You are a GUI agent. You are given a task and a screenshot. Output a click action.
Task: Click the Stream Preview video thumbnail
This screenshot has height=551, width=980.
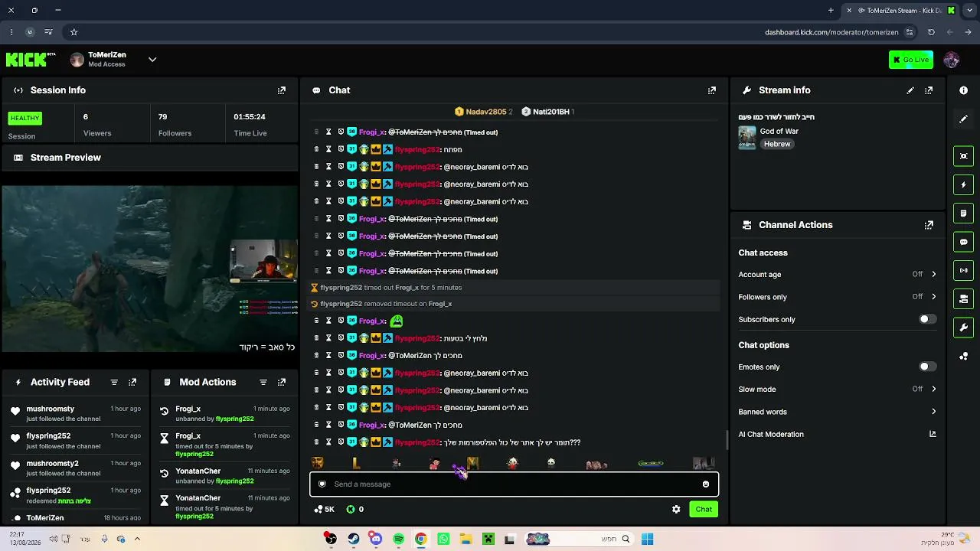(150, 269)
